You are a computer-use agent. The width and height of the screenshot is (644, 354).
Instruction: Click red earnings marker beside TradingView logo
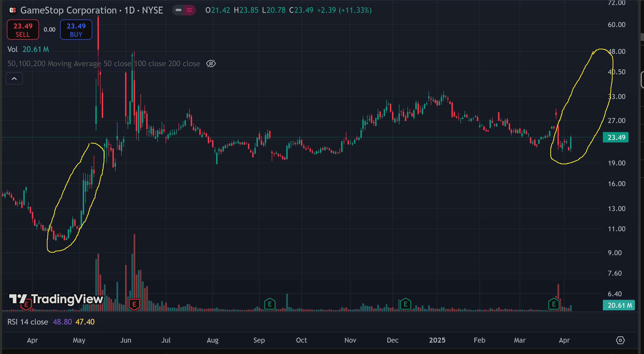[x=26, y=305]
